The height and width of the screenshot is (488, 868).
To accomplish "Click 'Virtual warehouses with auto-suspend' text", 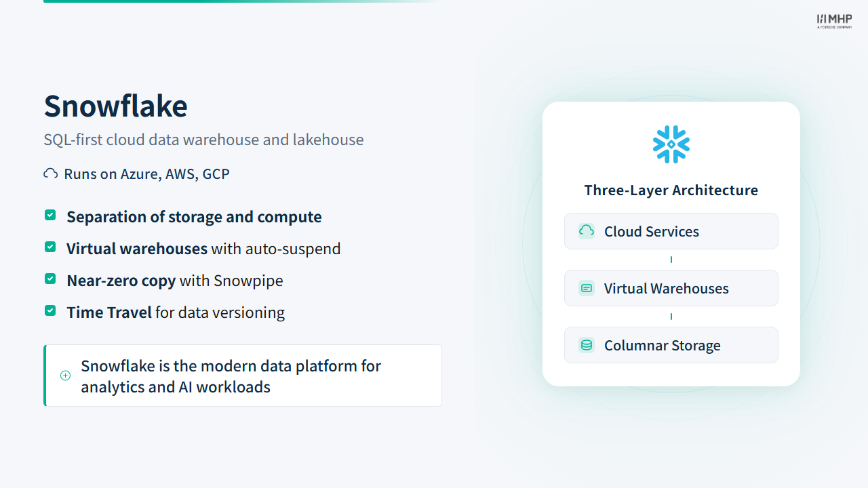I will point(203,249).
